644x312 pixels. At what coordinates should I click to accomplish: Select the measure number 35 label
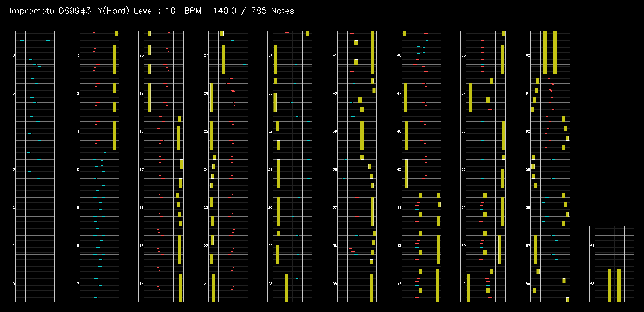335,283
